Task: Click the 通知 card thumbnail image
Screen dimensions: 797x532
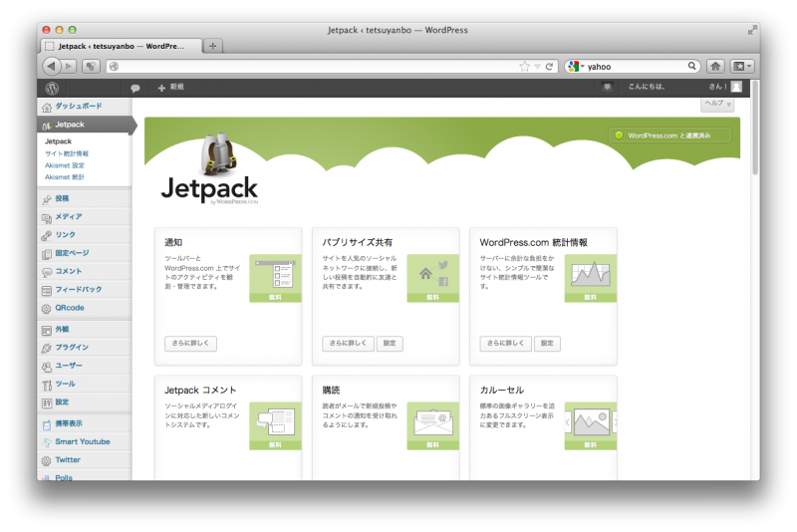Action: point(276,278)
